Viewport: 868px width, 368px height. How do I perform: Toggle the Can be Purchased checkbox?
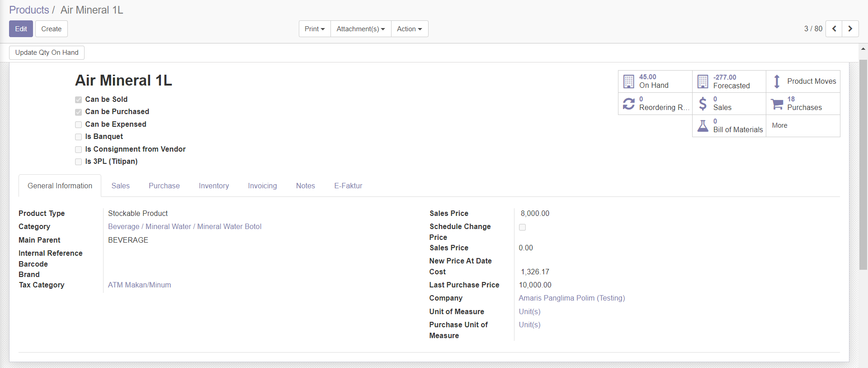(x=78, y=112)
